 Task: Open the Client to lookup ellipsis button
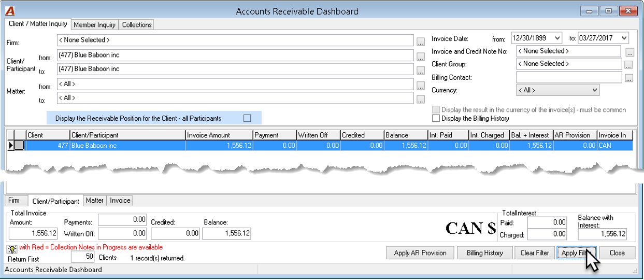pos(421,70)
